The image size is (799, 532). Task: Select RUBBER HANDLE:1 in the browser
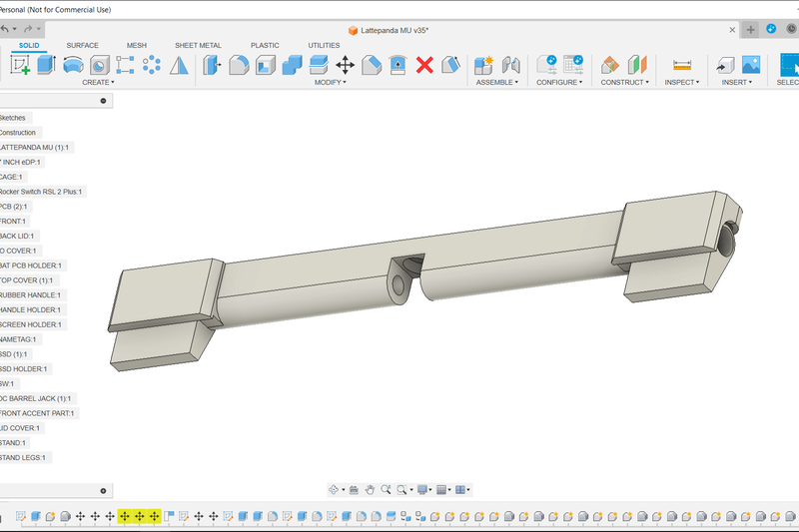(30, 295)
